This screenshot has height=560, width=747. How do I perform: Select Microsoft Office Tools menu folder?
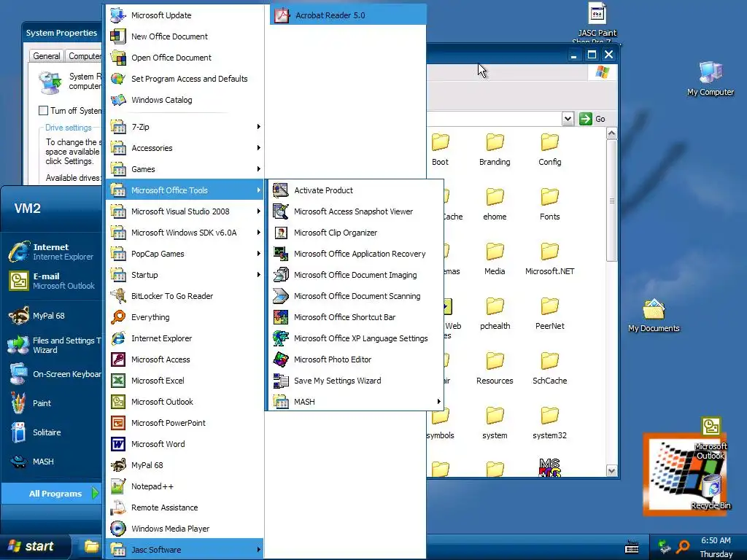[x=185, y=190]
